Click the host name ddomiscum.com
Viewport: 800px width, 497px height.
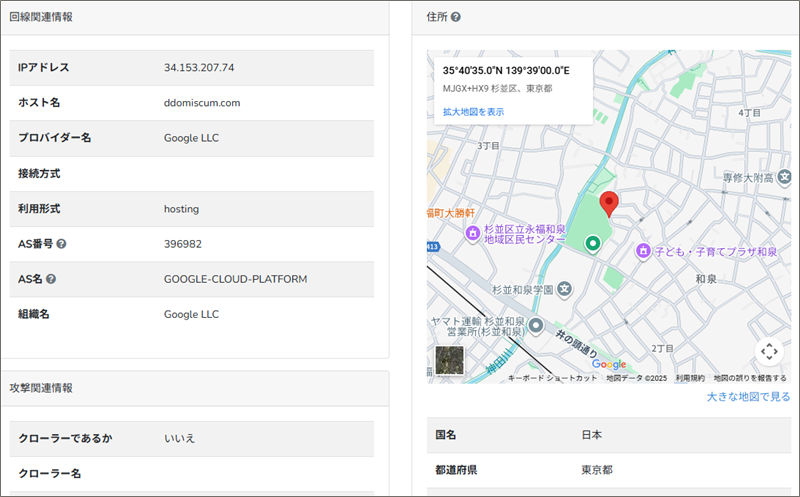(x=202, y=103)
